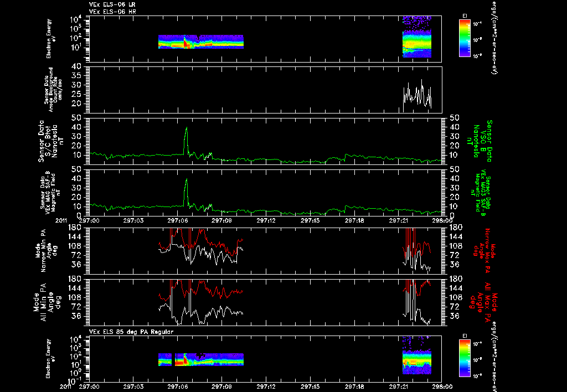Image resolution: width=567 pixels, height=392 pixels.
Task: Click '297:03' on the lowest time axis
Action: click(133, 386)
